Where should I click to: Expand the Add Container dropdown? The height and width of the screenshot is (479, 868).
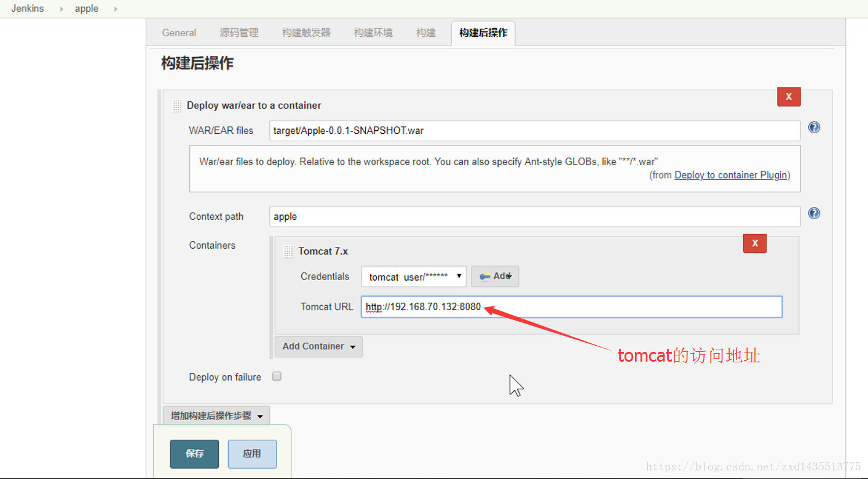318,346
